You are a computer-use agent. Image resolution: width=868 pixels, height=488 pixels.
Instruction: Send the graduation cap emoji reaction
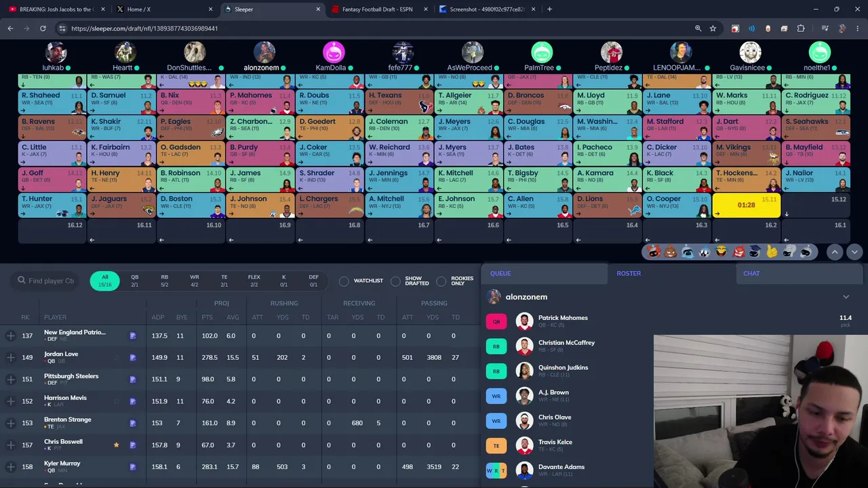tap(755, 252)
